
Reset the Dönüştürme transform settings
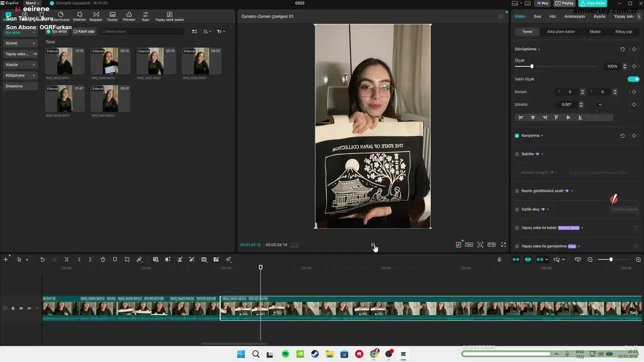tap(622, 49)
